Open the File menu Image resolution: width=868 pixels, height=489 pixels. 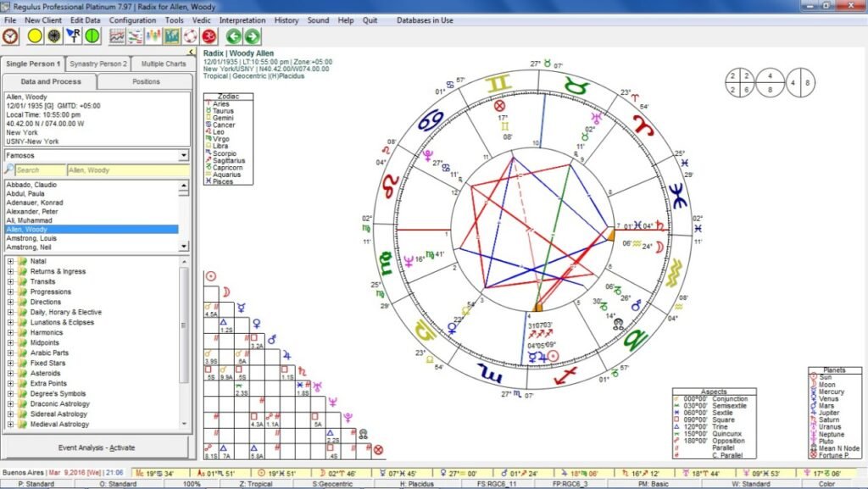(x=10, y=19)
